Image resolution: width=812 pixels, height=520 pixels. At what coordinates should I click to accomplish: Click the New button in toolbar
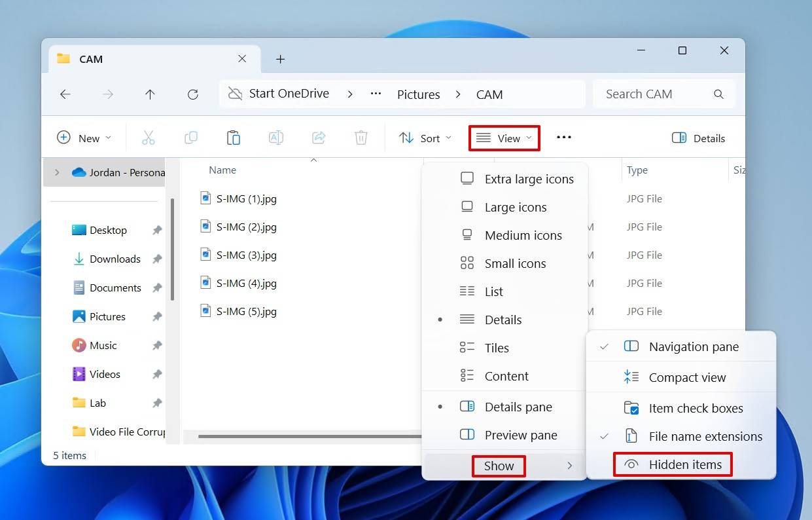tap(84, 138)
